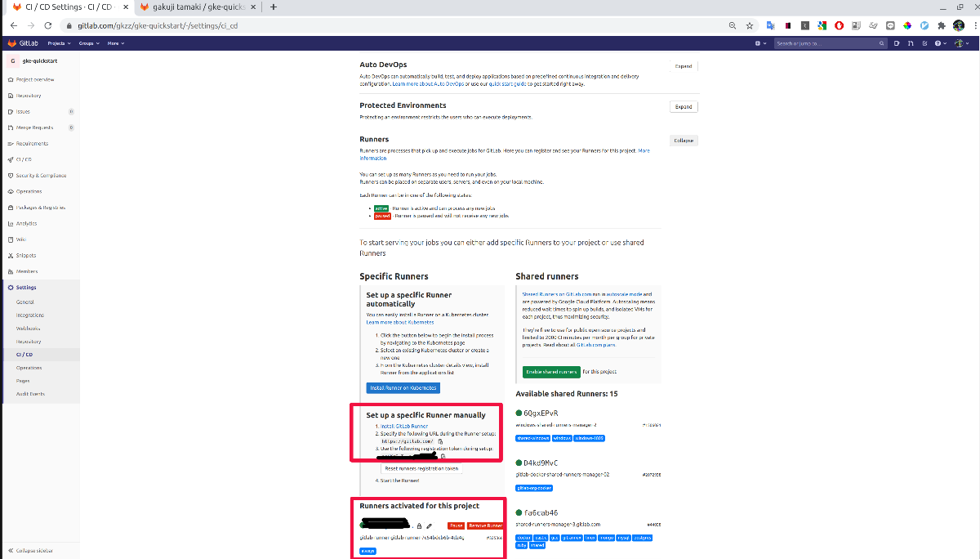Expand the Protected Environments section
The image size is (980, 559).
pyautogui.click(x=684, y=107)
